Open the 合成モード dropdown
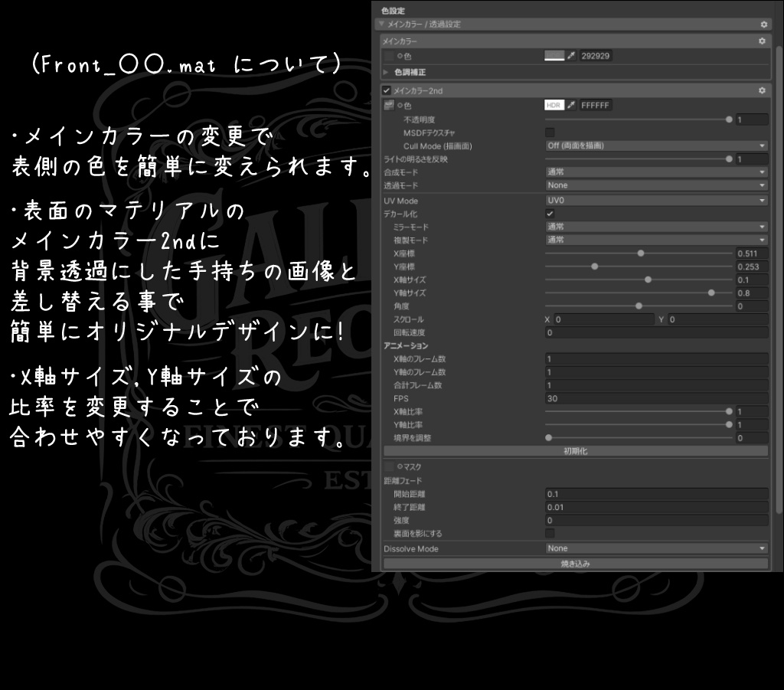 (x=655, y=172)
